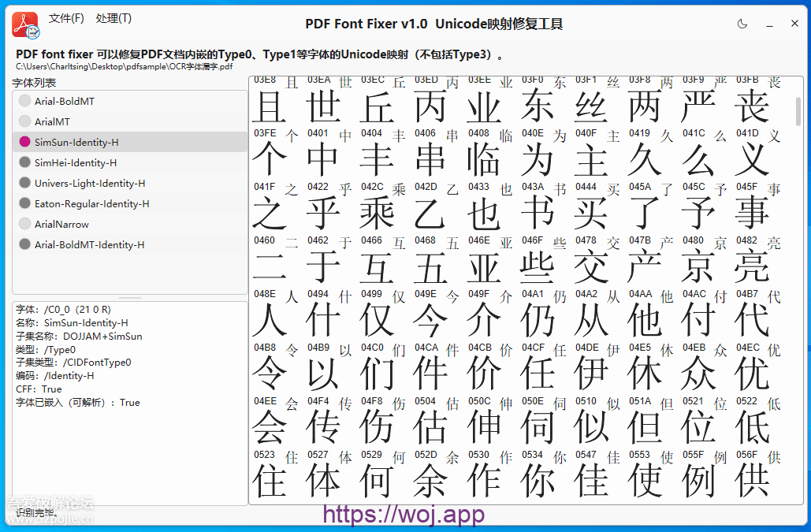Open the 文件(F) menu
The image size is (811, 532).
pyautogui.click(x=66, y=18)
